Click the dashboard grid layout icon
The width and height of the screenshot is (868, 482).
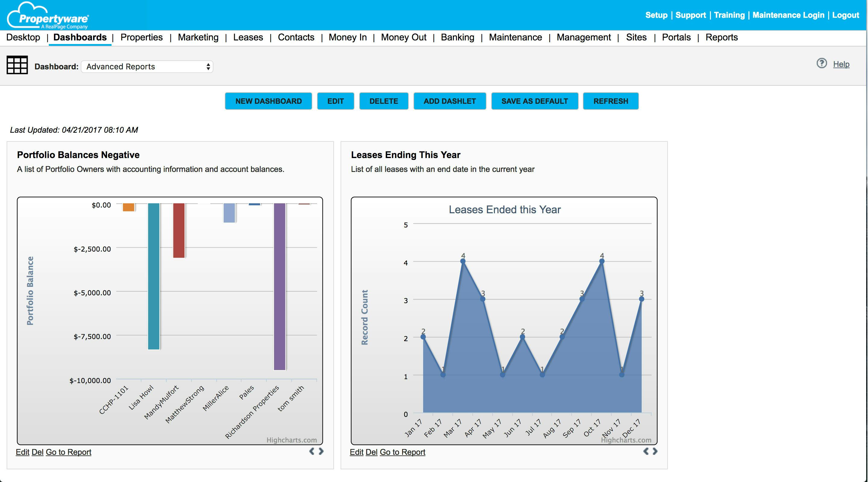pos(17,65)
